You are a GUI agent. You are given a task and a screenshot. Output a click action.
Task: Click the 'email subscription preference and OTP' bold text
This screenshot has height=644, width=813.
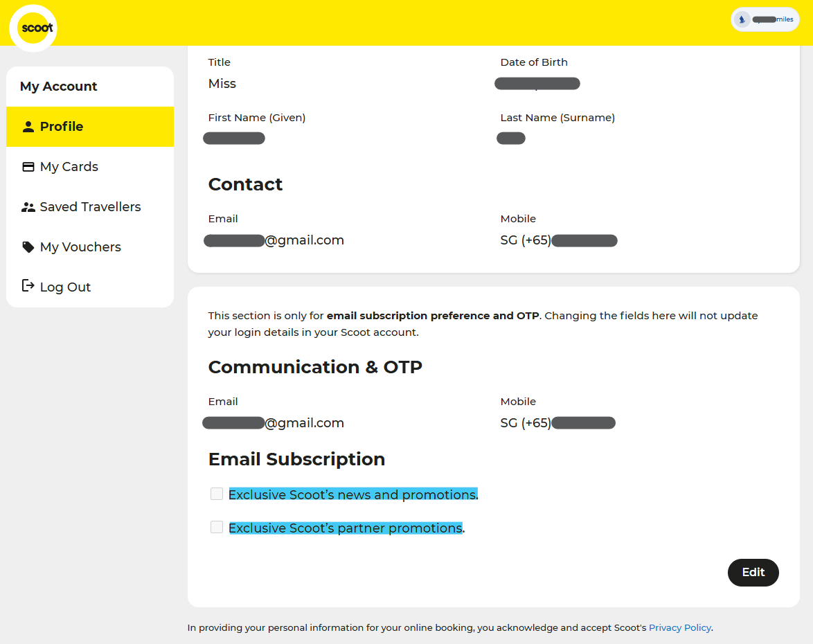[x=433, y=316]
